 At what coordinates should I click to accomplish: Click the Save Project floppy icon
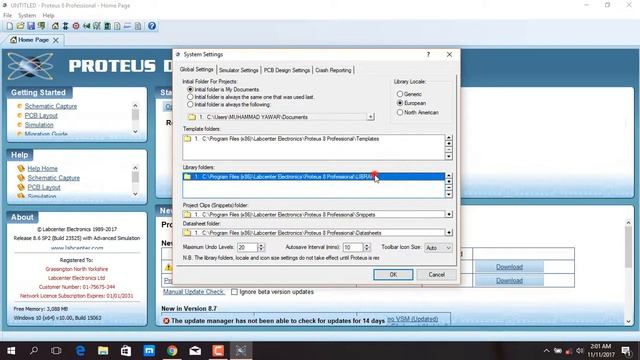31,26
